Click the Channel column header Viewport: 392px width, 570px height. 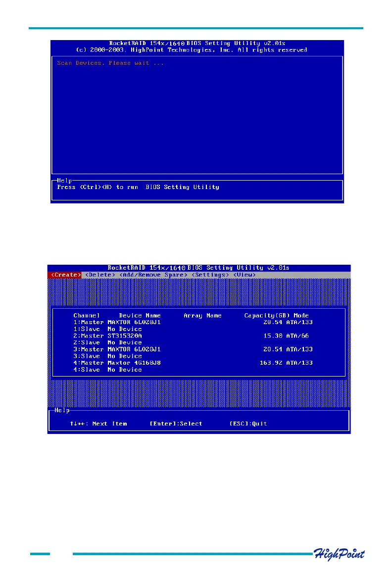click(87, 316)
